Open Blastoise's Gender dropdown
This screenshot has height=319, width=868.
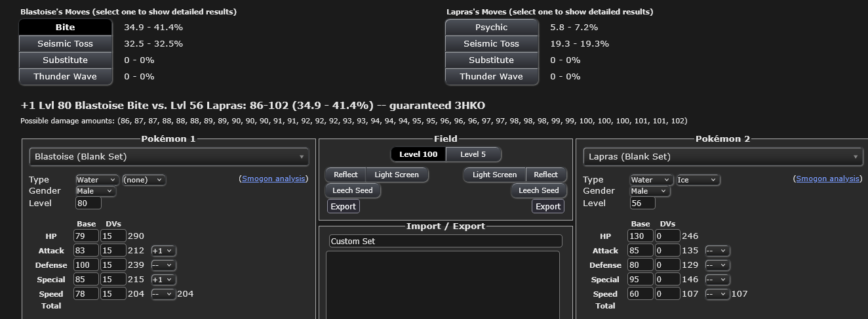pyautogui.click(x=96, y=191)
